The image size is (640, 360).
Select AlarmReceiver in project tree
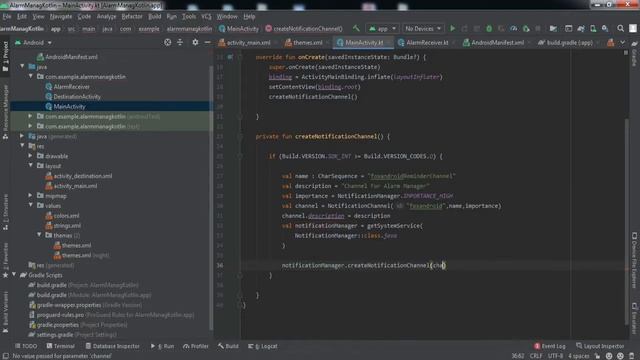tap(71, 87)
